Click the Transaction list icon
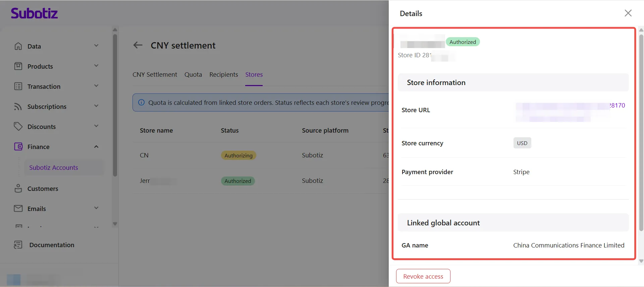644x287 pixels. [x=18, y=86]
